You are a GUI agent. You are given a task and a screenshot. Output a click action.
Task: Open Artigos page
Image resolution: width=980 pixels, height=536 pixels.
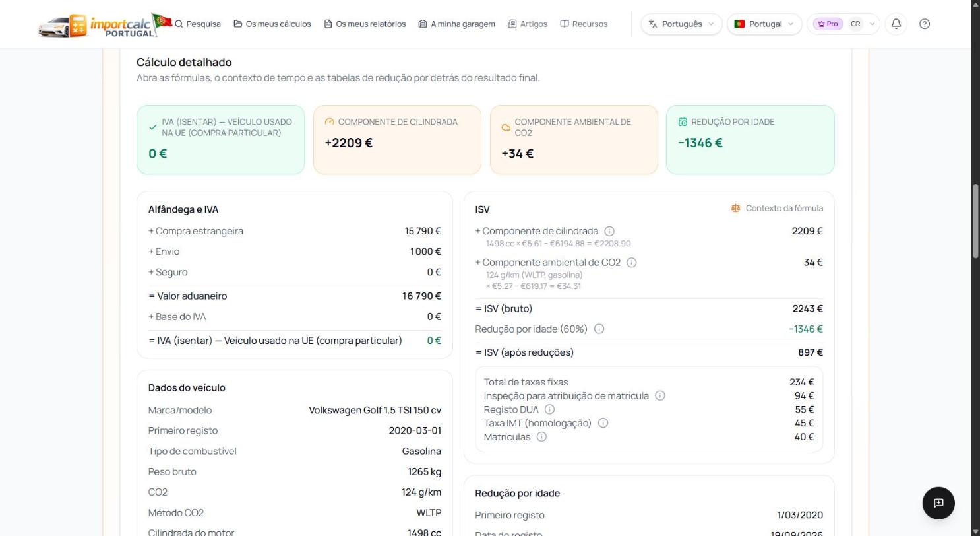pyautogui.click(x=528, y=24)
